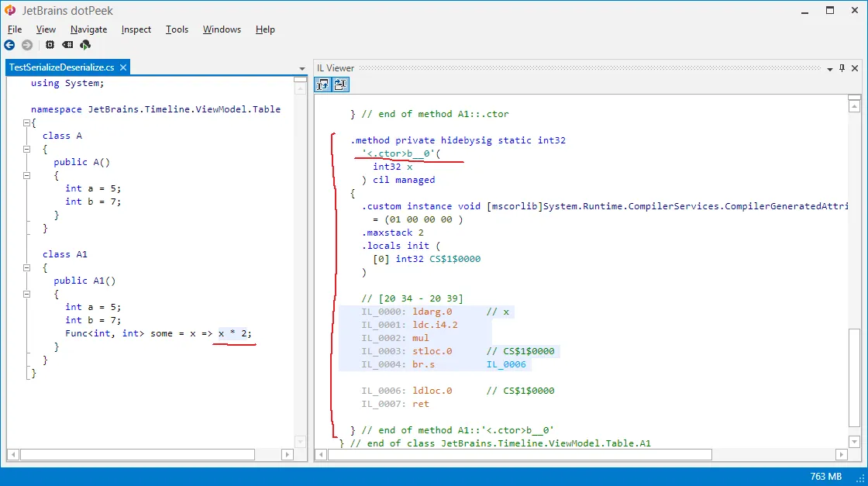Click the 'IL_0003: stloc.0' instruction
The image size is (868, 486).
point(407,351)
